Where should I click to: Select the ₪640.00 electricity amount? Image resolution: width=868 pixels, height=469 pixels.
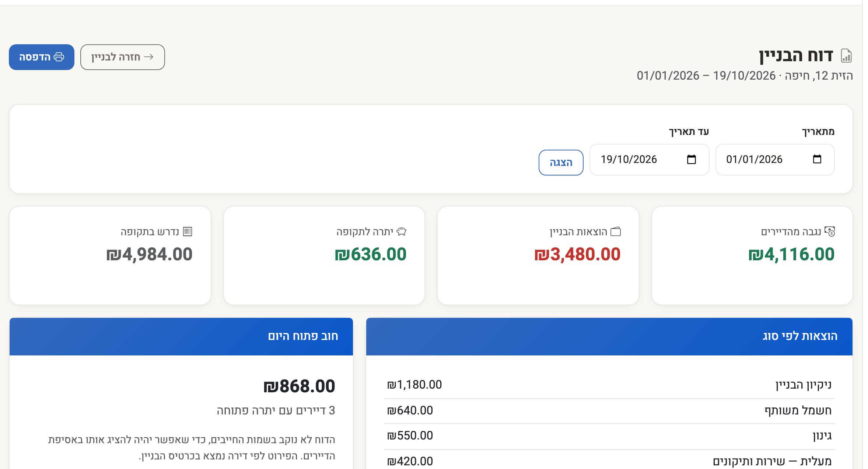pyautogui.click(x=410, y=411)
